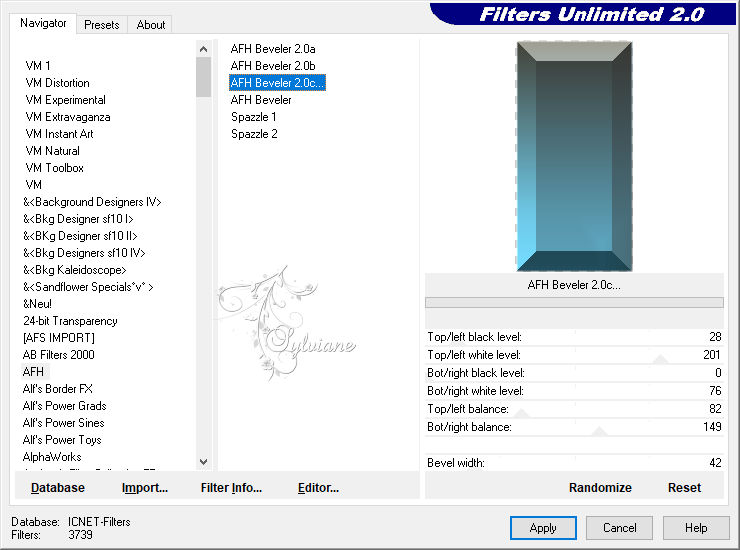This screenshot has height=550, width=740.
Task: Select VM Toolbox category
Action: 54,168
